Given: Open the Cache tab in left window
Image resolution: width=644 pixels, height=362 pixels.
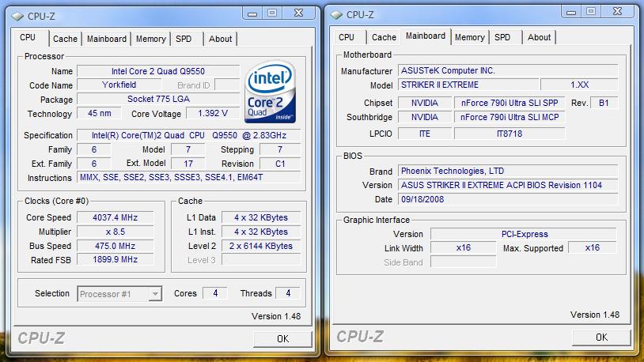Looking at the screenshot, I should tap(65, 39).
